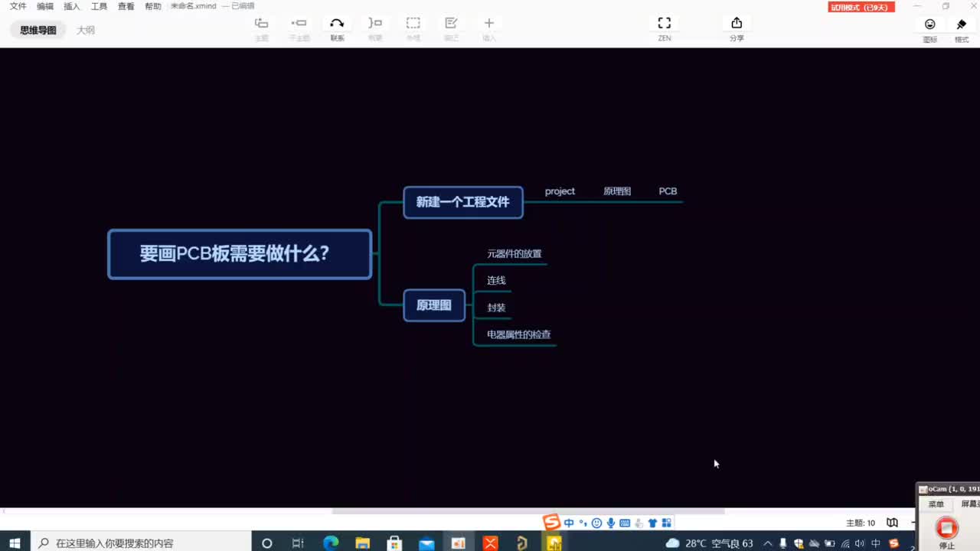
Task: Click the Sogou input method S logo
Action: [551, 523]
